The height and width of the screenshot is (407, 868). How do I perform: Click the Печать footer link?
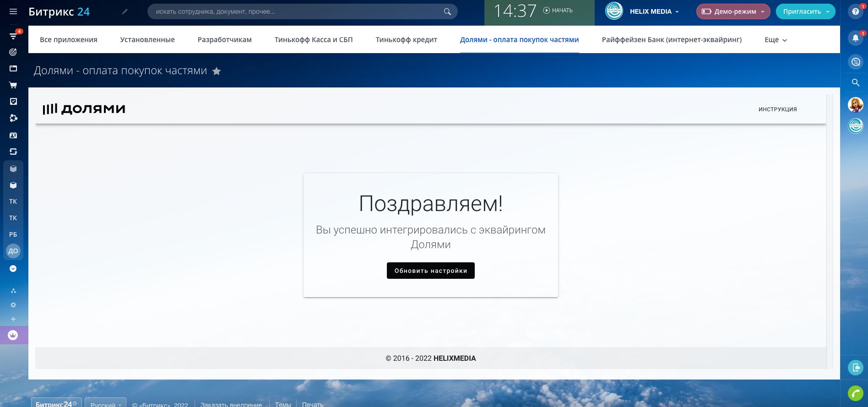coord(313,404)
